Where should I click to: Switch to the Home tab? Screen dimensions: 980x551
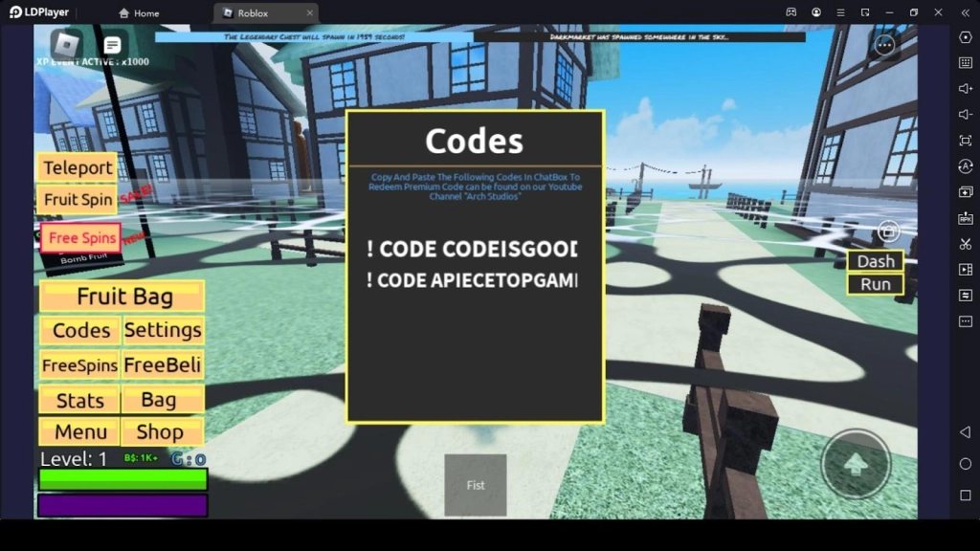(139, 13)
